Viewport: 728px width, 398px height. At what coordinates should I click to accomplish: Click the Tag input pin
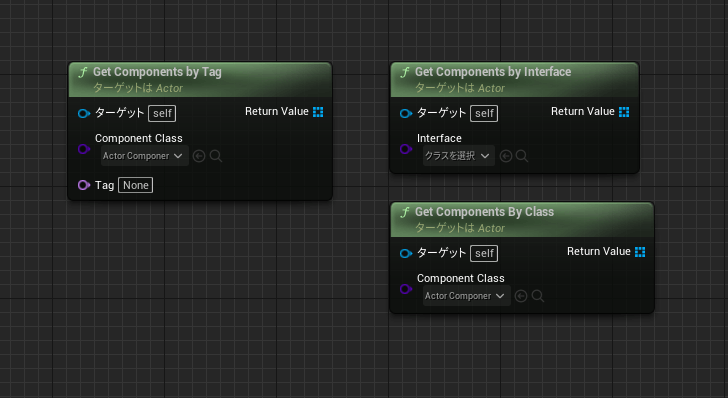(x=84, y=185)
